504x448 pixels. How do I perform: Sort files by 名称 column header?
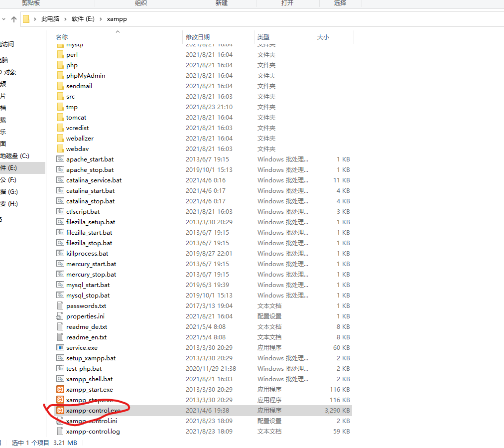(62, 37)
